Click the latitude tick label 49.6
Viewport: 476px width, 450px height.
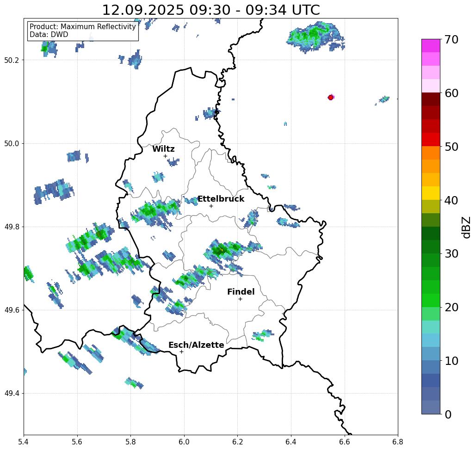[x=12, y=310]
